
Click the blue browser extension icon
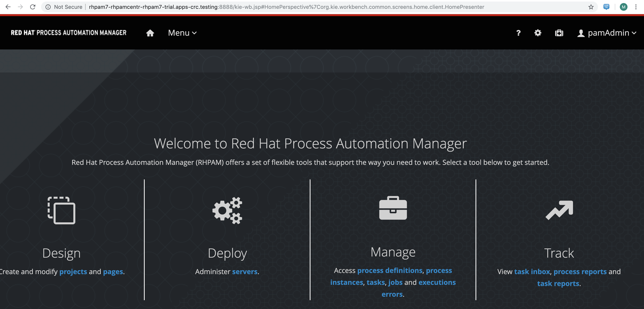coord(606,7)
